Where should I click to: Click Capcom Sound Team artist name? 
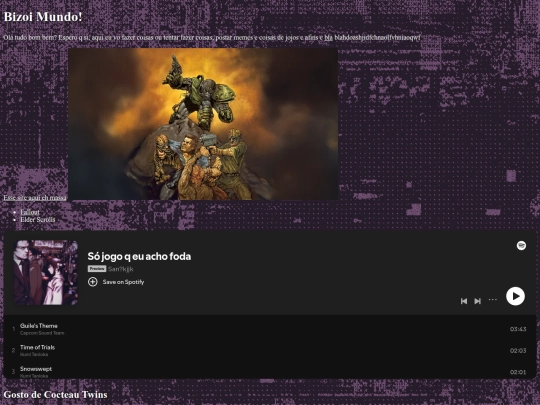(42, 333)
